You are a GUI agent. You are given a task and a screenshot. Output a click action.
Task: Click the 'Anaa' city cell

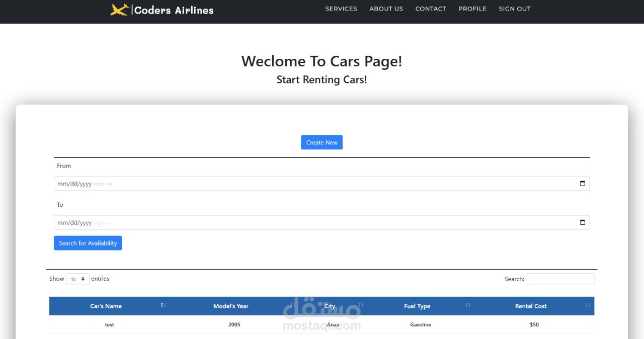click(x=333, y=324)
